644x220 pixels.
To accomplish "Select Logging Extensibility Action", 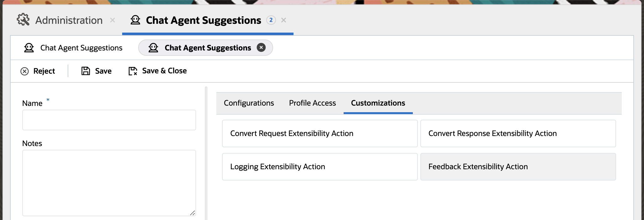I will click(319, 167).
